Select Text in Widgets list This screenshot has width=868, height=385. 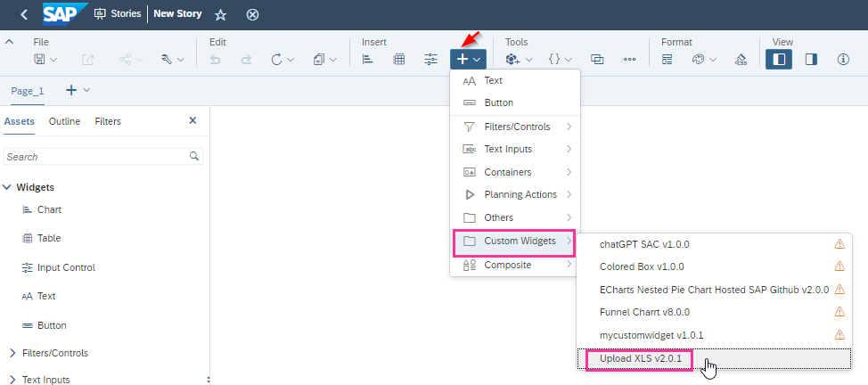(46, 297)
